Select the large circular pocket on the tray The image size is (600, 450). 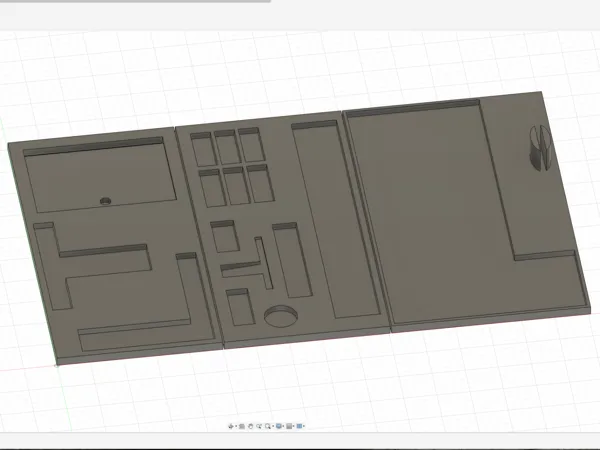pyautogui.click(x=281, y=316)
